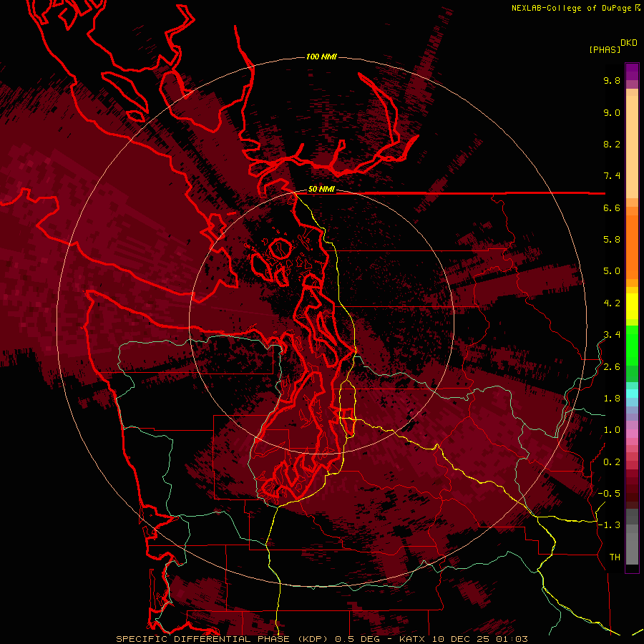The image size is (644, 644).
Task: Click the DKD units label above legend
Action: [629, 43]
